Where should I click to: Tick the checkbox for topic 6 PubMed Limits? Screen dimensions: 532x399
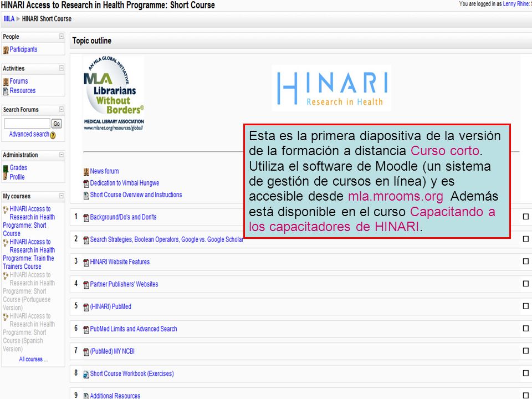tap(526, 329)
